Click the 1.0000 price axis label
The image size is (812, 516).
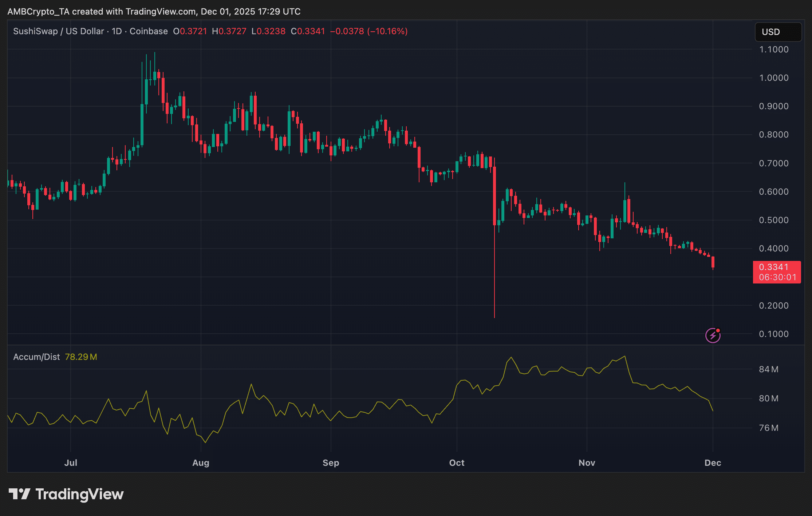(773, 78)
